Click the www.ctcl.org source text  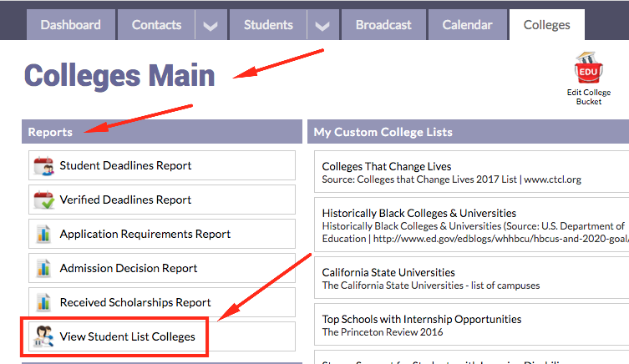552,179
